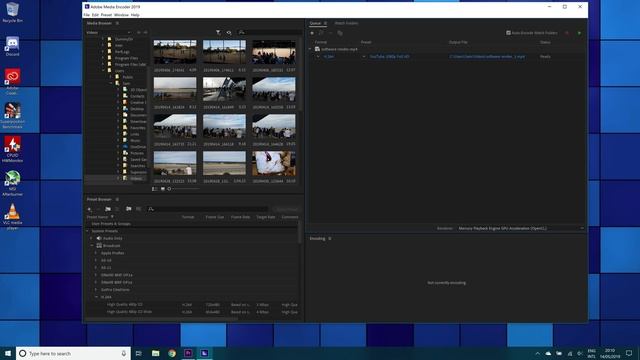Click Windows search box on taskbar
640x360 pixels.
(x=73, y=353)
